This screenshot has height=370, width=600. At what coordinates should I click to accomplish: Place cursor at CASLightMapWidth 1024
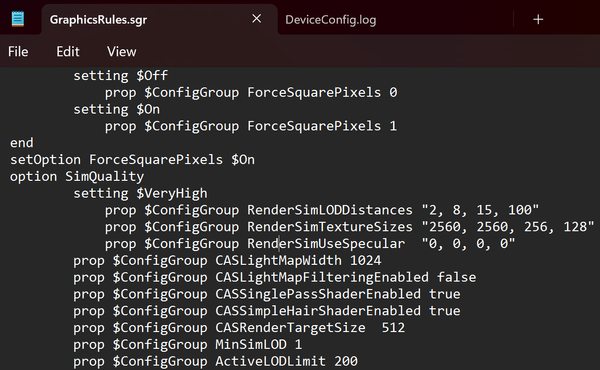point(298,261)
